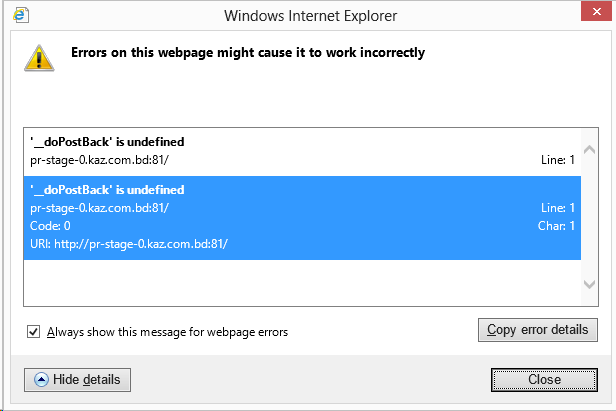Click the 'Errors on this webpage' heading text
This screenshot has width=616, height=411.
tap(248, 52)
